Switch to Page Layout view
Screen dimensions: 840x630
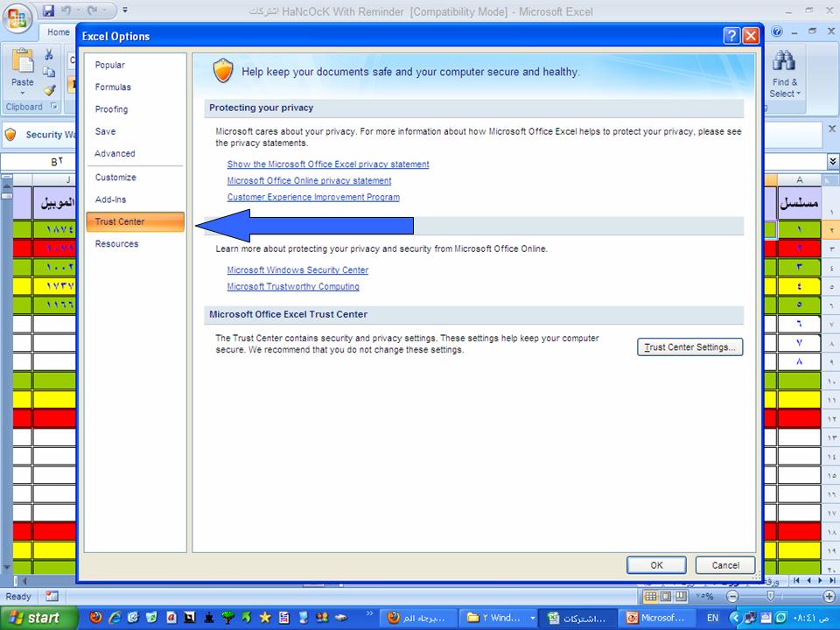[666, 596]
